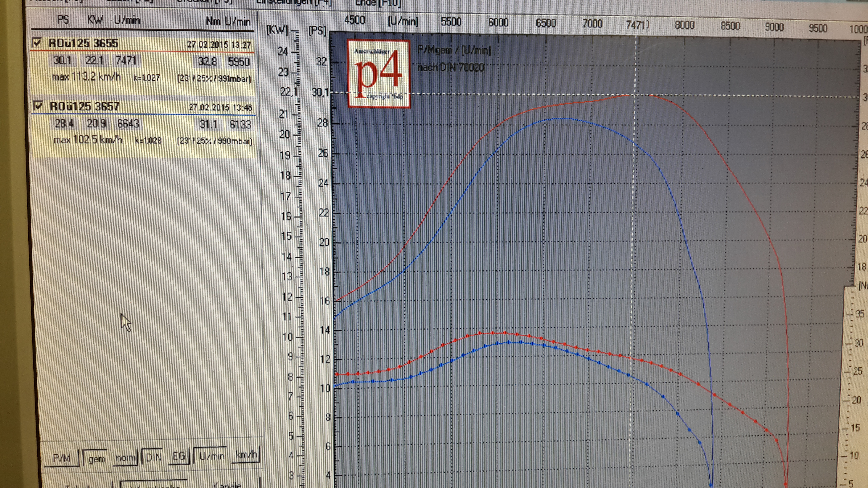This screenshot has width=868, height=488.
Task: Click the Amerschläger p4 logo
Action: 378,74
